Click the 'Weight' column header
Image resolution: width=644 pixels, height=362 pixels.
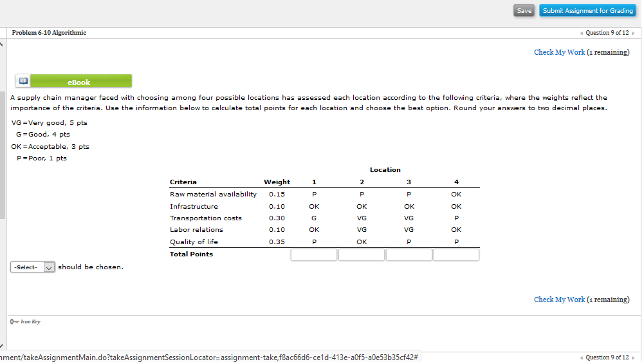pos(277,182)
